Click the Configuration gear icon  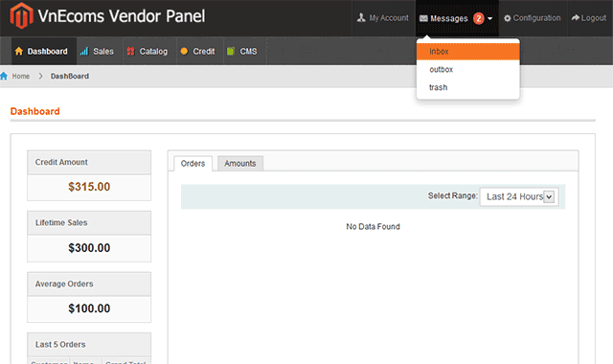tap(508, 18)
